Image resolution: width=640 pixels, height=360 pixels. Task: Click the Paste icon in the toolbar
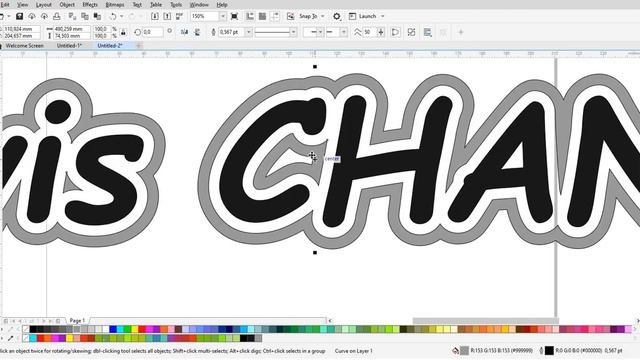tap(97, 16)
